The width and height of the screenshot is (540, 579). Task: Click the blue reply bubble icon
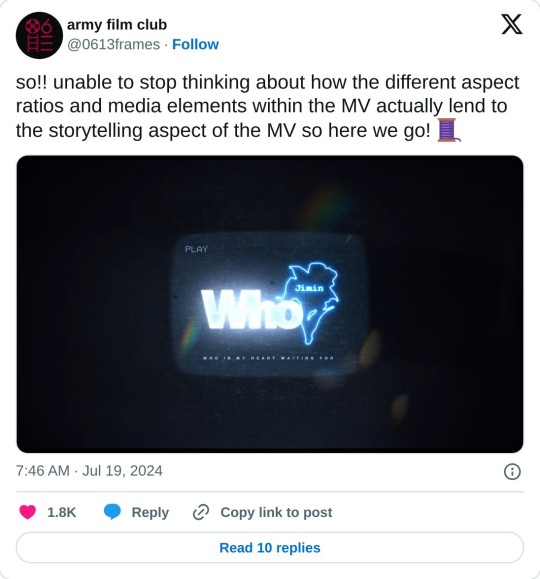[x=112, y=512]
